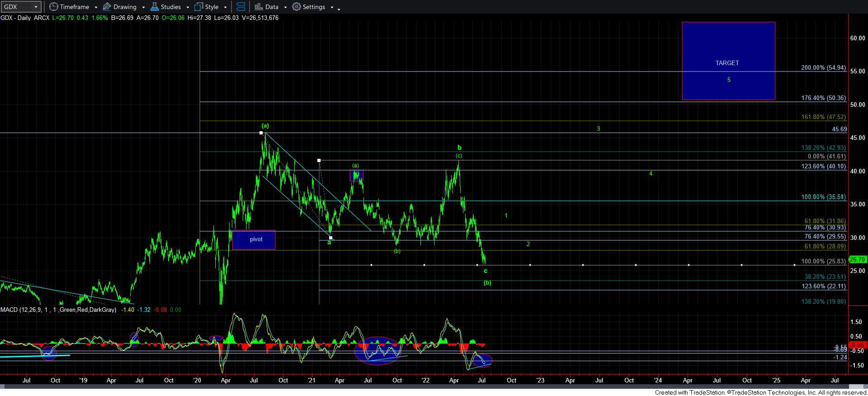Expand the Settings dropdown arrow
The width and height of the screenshot is (868, 396).
[332, 7]
